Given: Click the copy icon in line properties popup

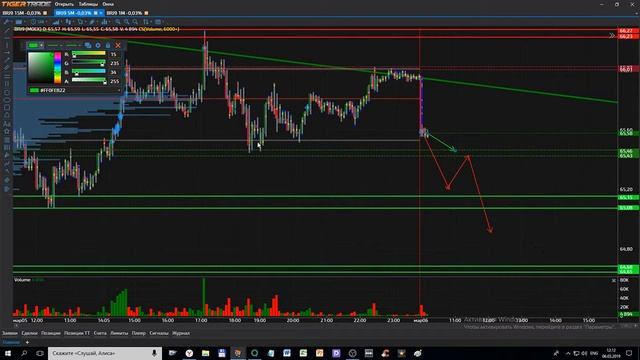Looking at the screenshot, I should tap(88, 45).
